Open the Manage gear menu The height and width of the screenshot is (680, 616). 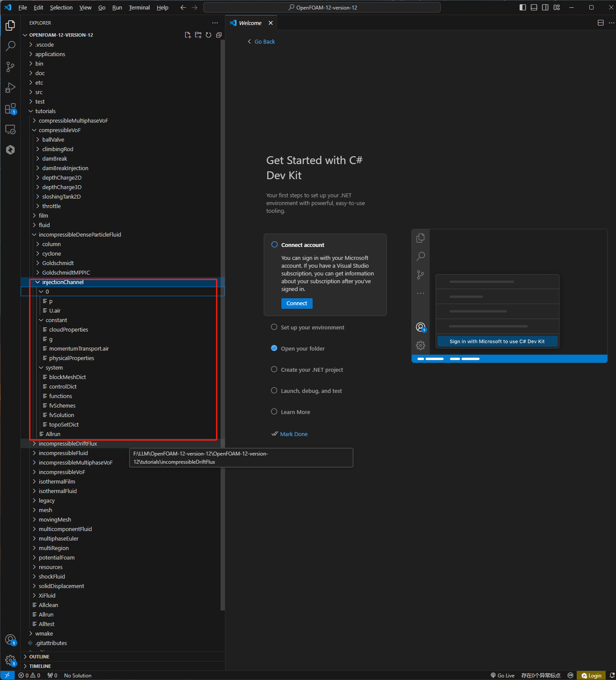pos(10,661)
